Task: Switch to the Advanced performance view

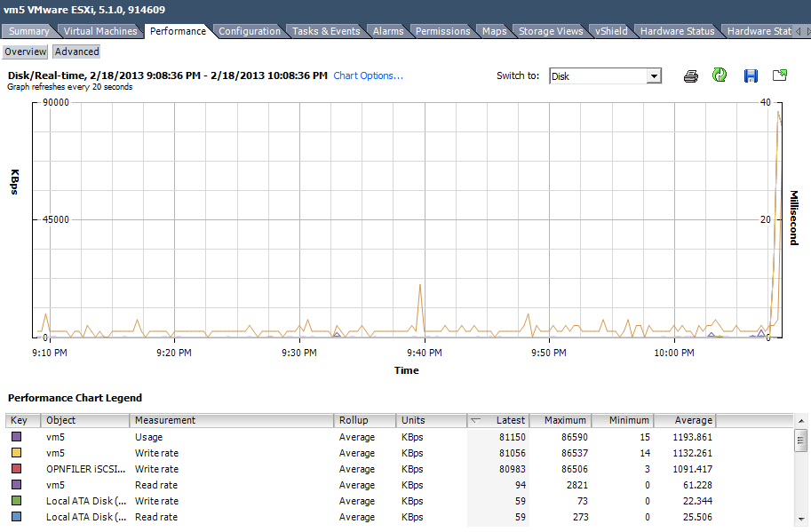Action: click(76, 51)
